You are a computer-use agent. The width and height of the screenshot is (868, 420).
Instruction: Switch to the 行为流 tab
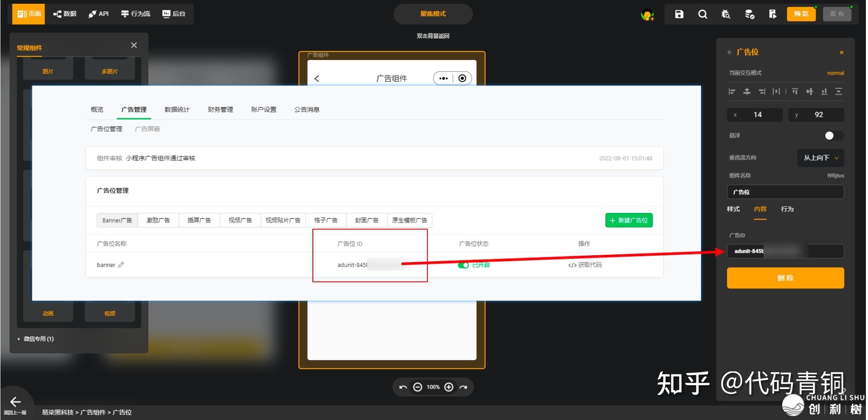tap(136, 14)
